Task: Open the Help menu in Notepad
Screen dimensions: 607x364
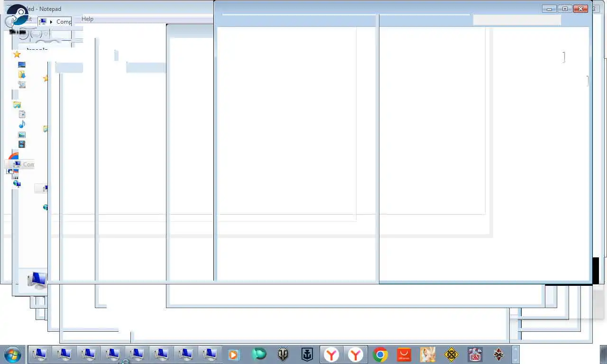Action: click(87, 19)
